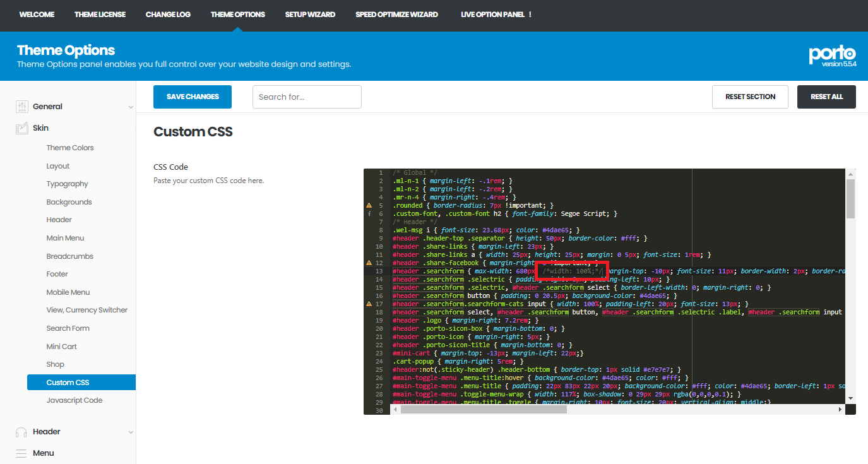
Task: Click the CSS Code field label
Action: 171,167
